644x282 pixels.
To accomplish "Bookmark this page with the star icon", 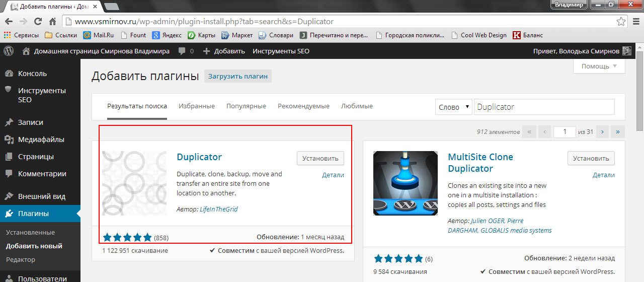I will coord(621,22).
